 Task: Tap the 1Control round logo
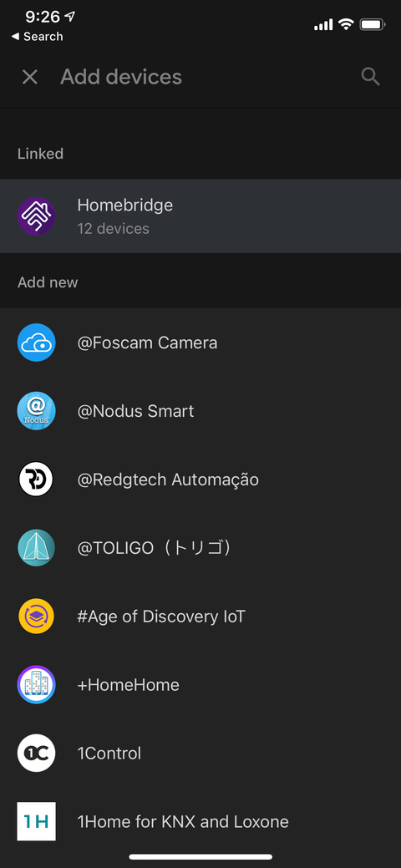(x=37, y=753)
